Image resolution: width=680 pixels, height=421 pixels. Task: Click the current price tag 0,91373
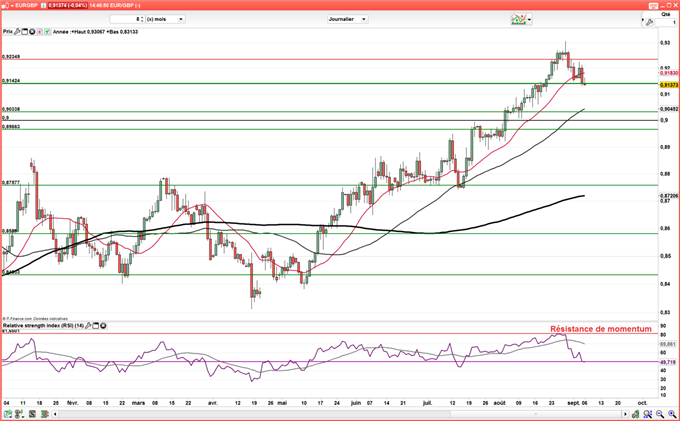click(x=669, y=85)
